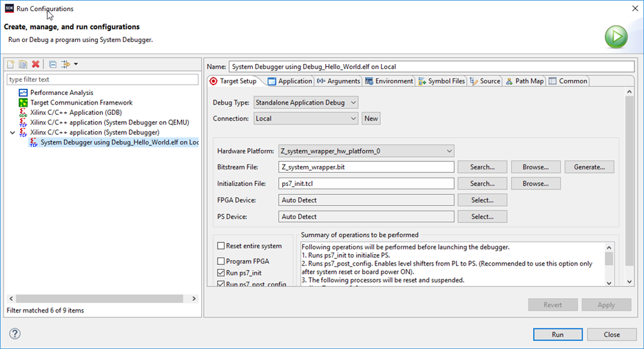Click the configuration tree horizontal scrollbar
This screenshot has height=349, width=644.
click(99, 299)
